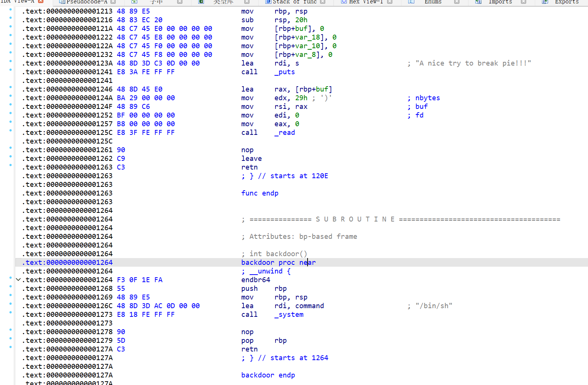Click the leave instruction

click(251, 159)
